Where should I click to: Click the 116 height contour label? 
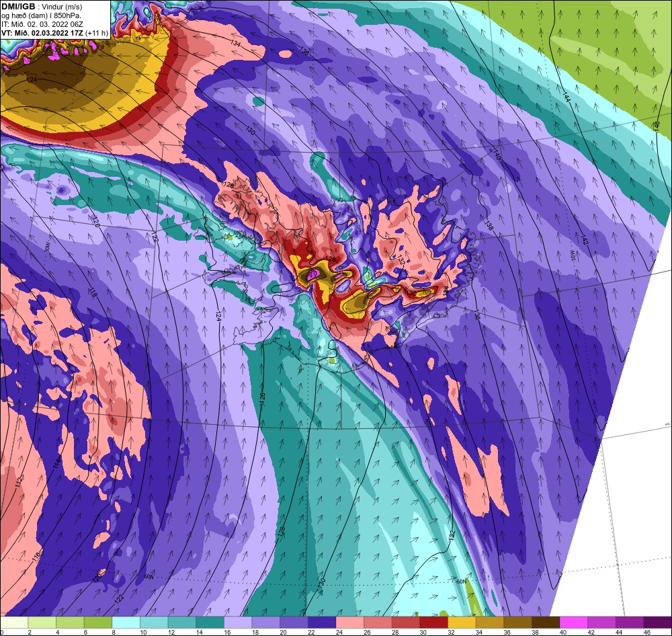tap(37, 558)
